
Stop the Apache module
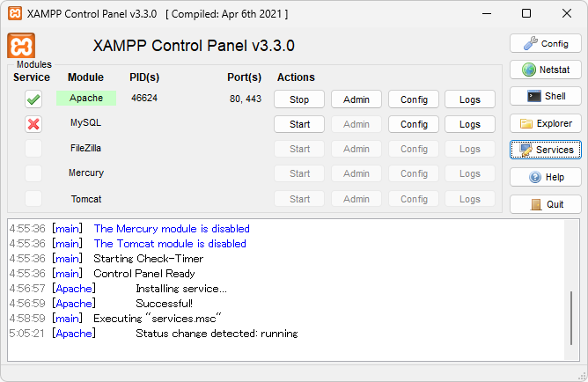pyautogui.click(x=299, y=99)
